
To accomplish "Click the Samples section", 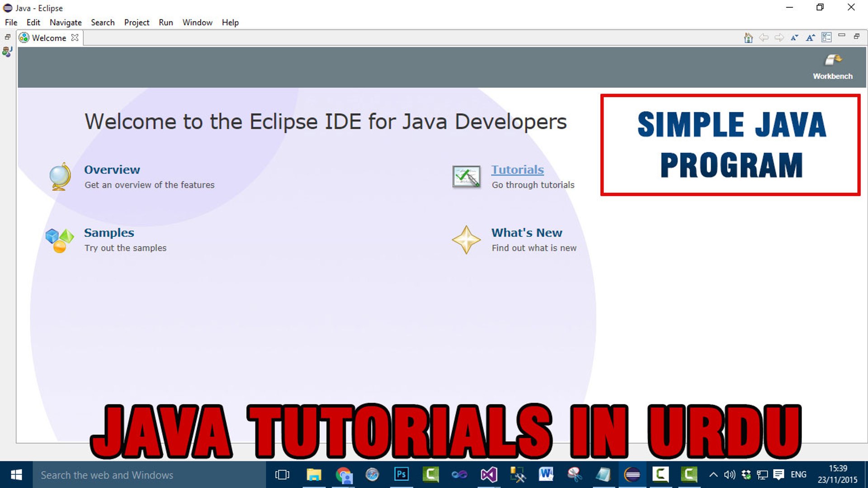I will tap(109, 232).
